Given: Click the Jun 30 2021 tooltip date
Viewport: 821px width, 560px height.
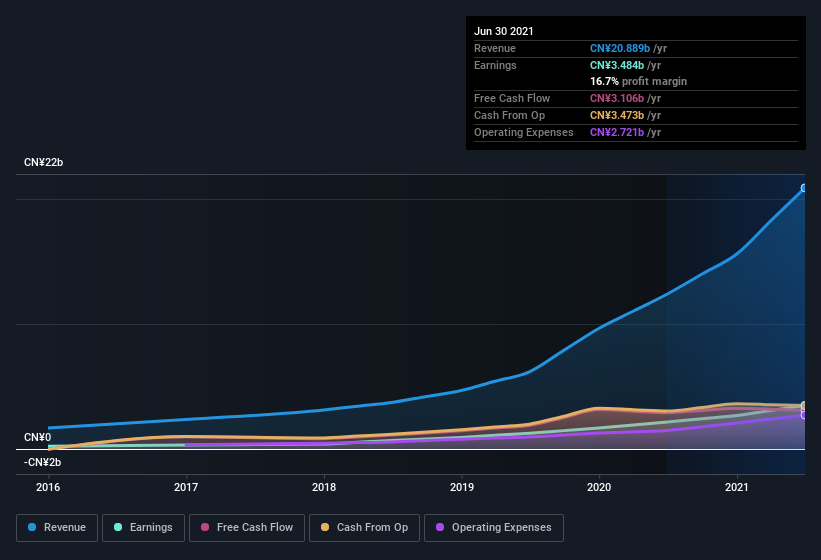Looking at the screenshot, I should coord(504,31).
